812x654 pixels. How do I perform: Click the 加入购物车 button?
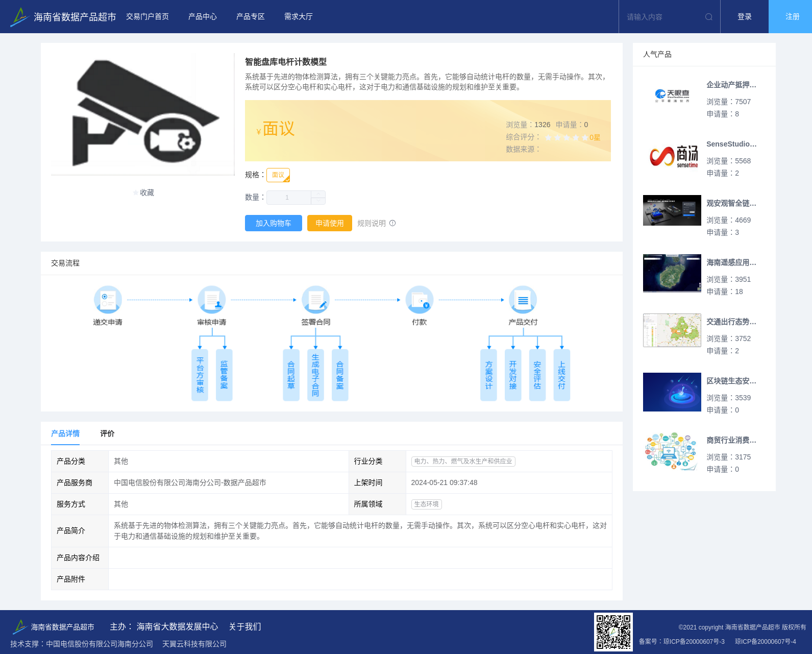[x=274, y=223]
